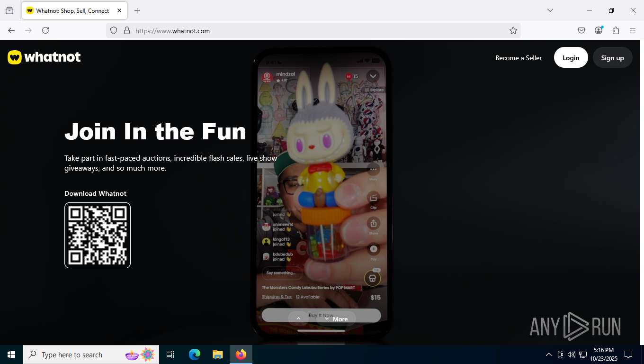
Task: Open the Windows Start menu
Action: (11, 355)
